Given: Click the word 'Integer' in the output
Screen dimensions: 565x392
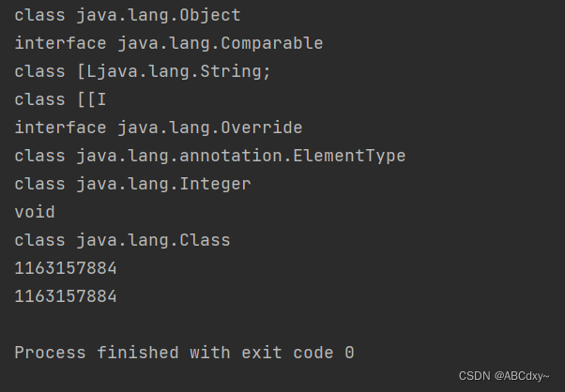Looking at the screenshot, I should tap(215, 185).
